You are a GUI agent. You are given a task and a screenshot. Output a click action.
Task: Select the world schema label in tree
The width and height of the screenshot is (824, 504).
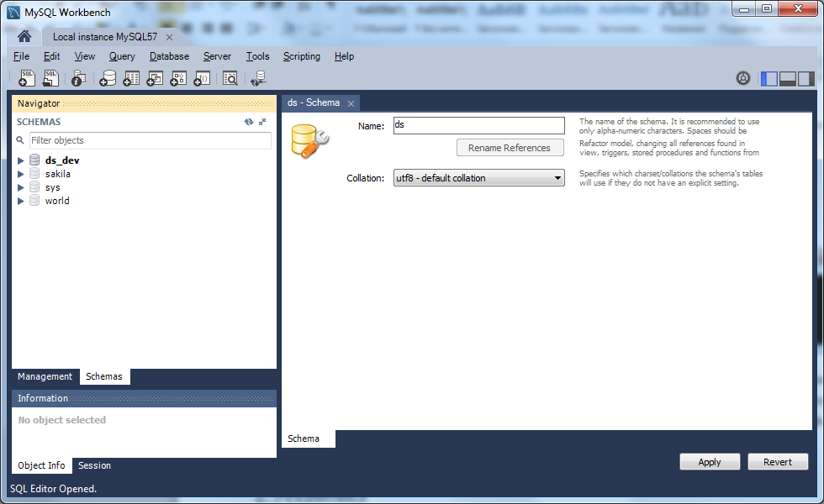(x=57, y=201)
